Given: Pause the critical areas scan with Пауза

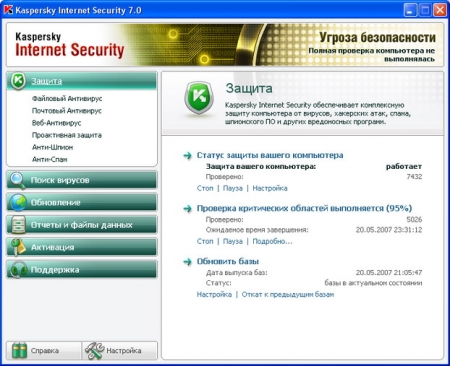Looking at the screenshot, I should 233,241.
